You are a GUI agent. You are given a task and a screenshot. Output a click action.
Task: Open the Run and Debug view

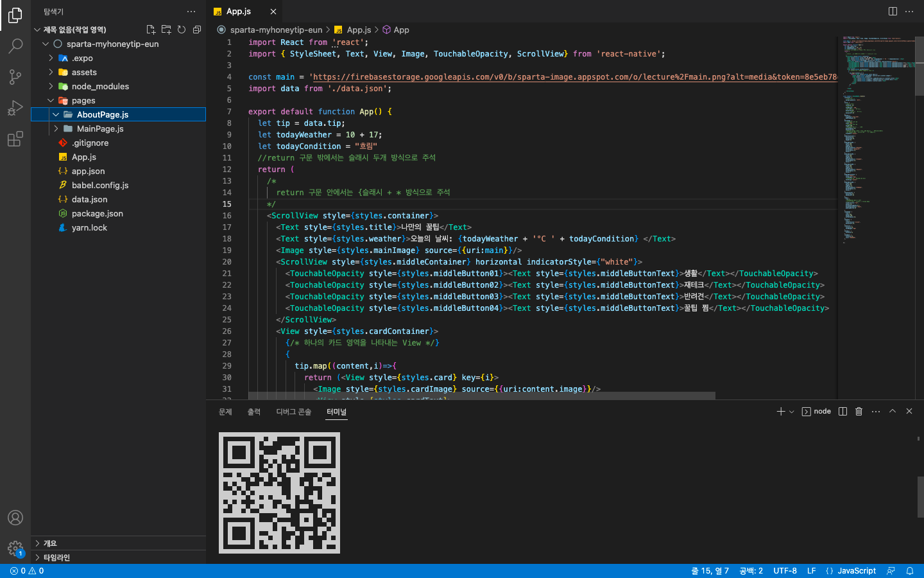15,108
